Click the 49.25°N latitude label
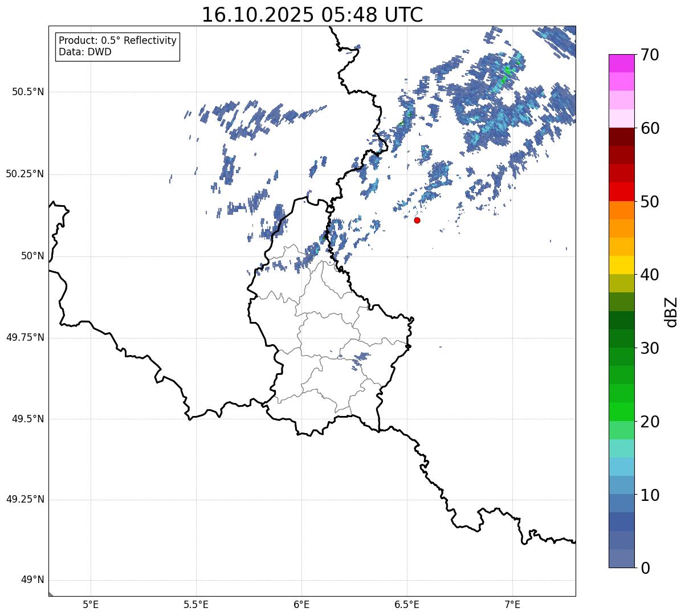Image resolution: width=685 pixels, height=616 pixels. tap(25, 500)
